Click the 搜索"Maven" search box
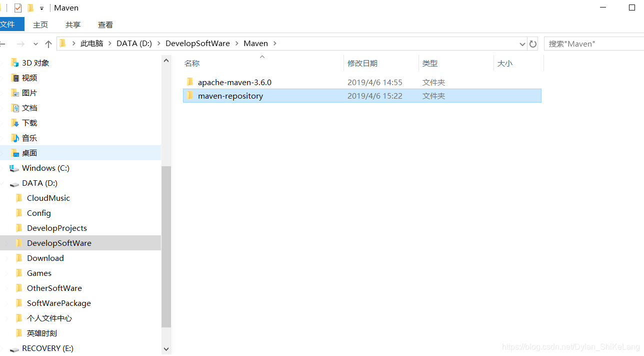The height and width of the screenshot is (356, 644). [594, 44]
